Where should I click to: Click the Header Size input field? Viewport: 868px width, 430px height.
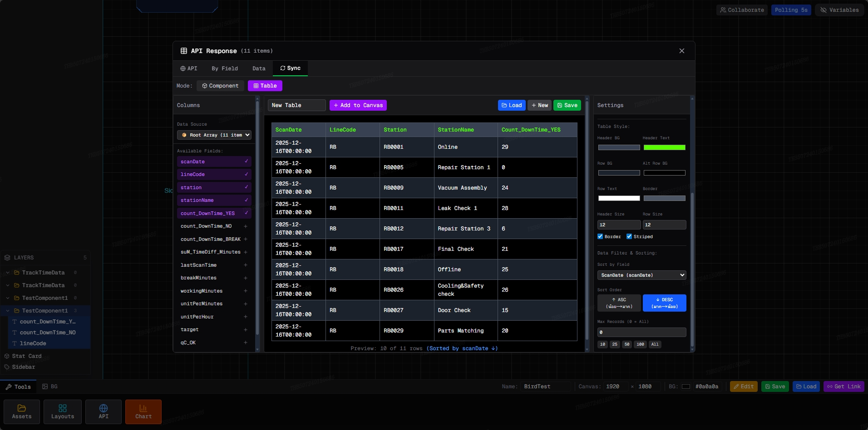(619, 225)
